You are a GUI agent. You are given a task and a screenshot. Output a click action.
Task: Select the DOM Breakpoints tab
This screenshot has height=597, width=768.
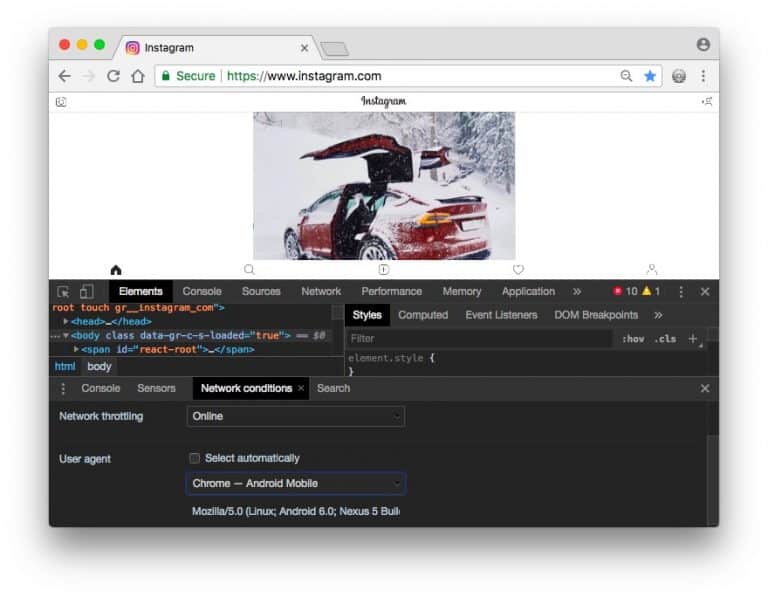596,315
